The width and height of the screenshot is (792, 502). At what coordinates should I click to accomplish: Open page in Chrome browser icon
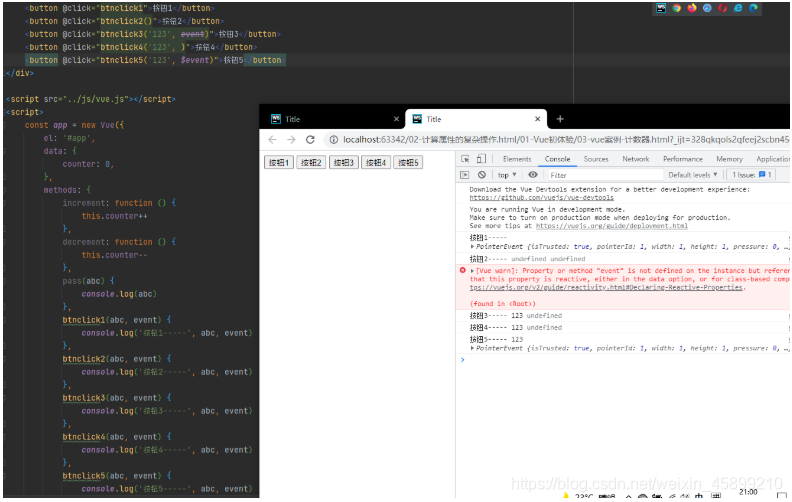tap(676, 8)
